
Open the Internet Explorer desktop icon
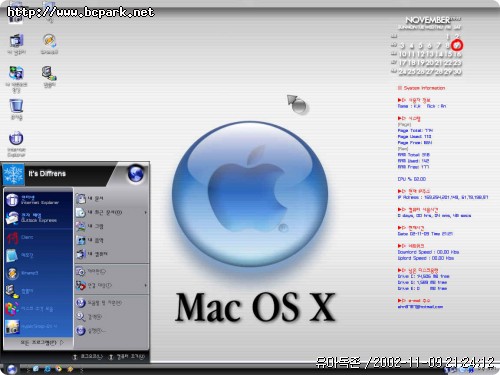(x=16, y=144)
